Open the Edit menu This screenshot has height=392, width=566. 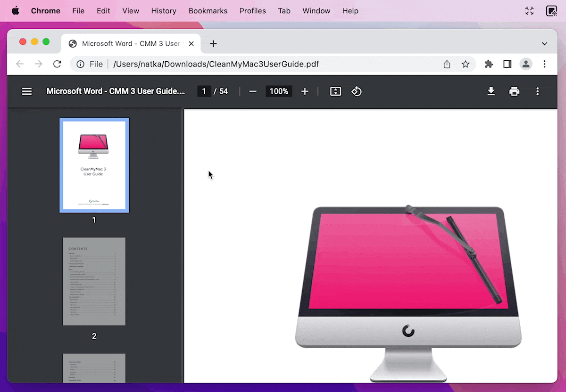coord(103,11)
